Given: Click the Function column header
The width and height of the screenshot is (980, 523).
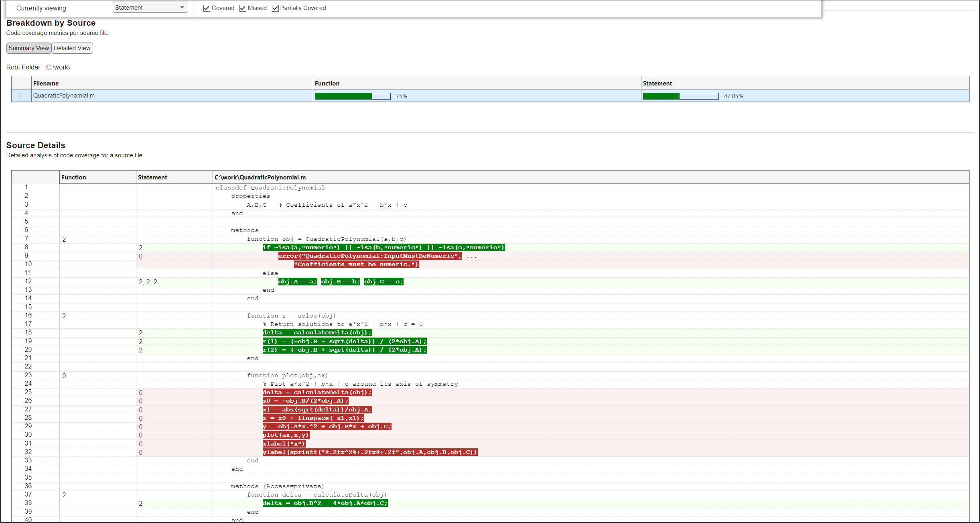Looking at the screenshot, I should pos(327,83).
